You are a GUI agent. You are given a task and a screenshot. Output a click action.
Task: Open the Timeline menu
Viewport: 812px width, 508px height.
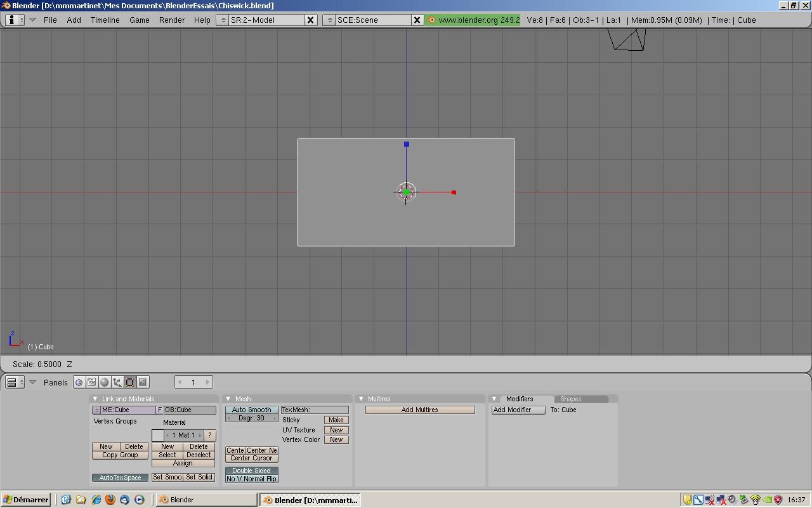point(105,20)
